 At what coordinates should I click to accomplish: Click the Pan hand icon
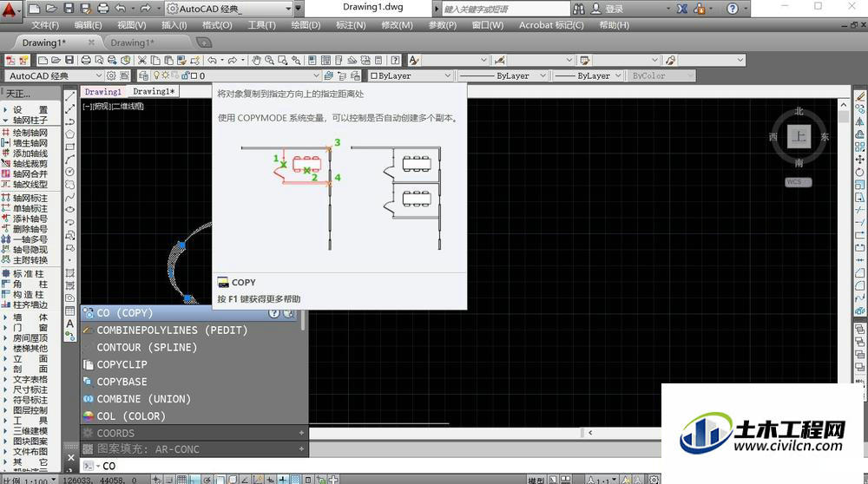256,61
